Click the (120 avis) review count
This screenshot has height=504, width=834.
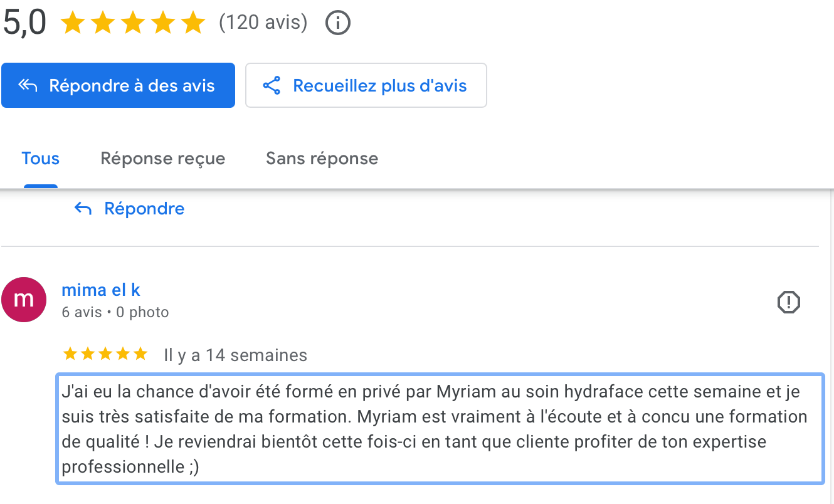coord(263,23)
